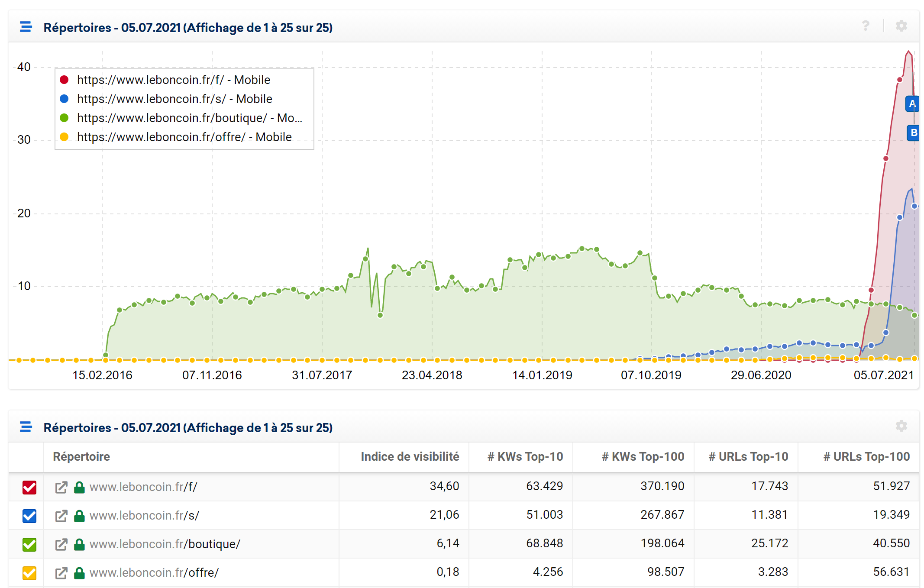The height and width of the screenshot is (588, 924).
Task: Click the table panel title Répertoires
Action: pos(188,428)
